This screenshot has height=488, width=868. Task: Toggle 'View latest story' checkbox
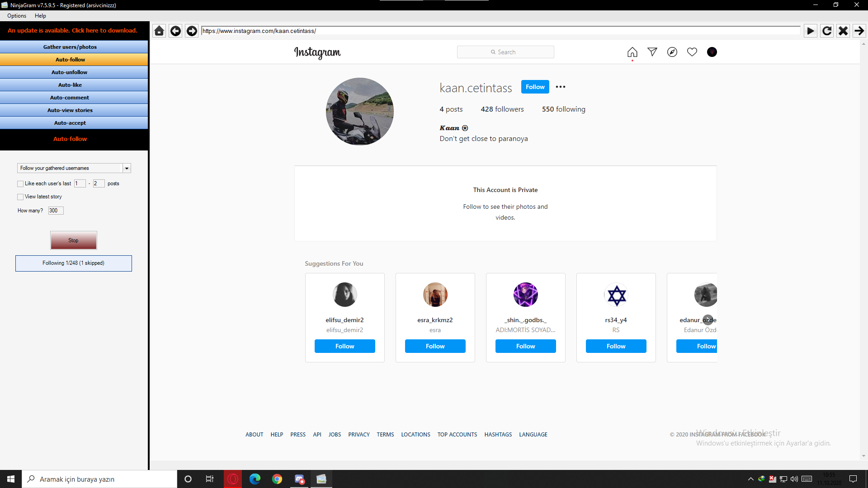point(20,197)
